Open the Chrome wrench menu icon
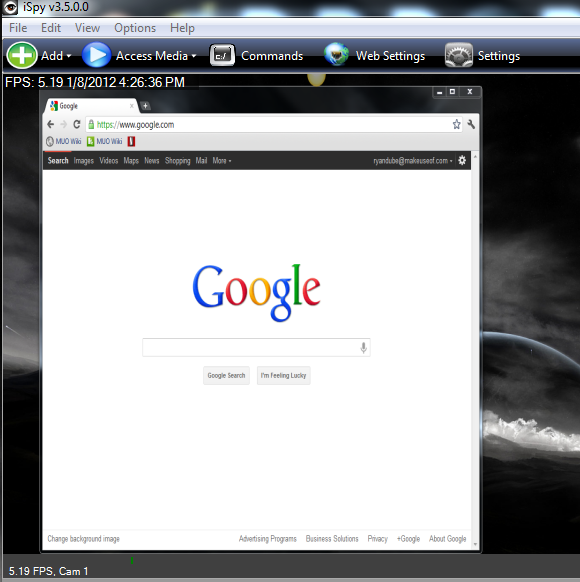The width and height of the screenshot is (580, 582). coord(471,124)
